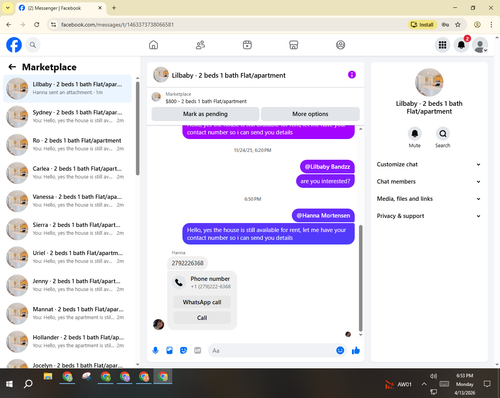Image resolution: width=500 pixels, height=398 pixels.
Task: Open Vanessa conversation in list
Action: point(67,201)
